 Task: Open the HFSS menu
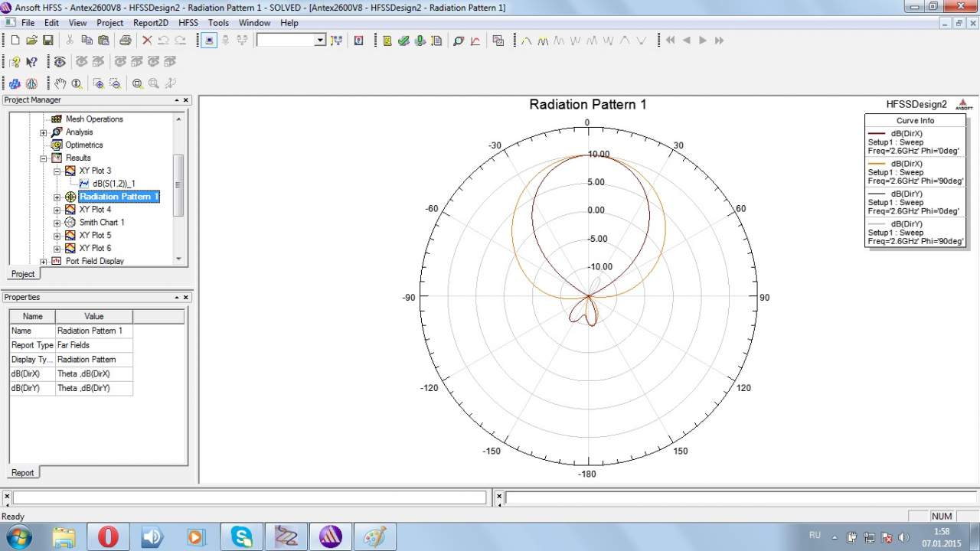pyautogui.click(x=188, y=23)
